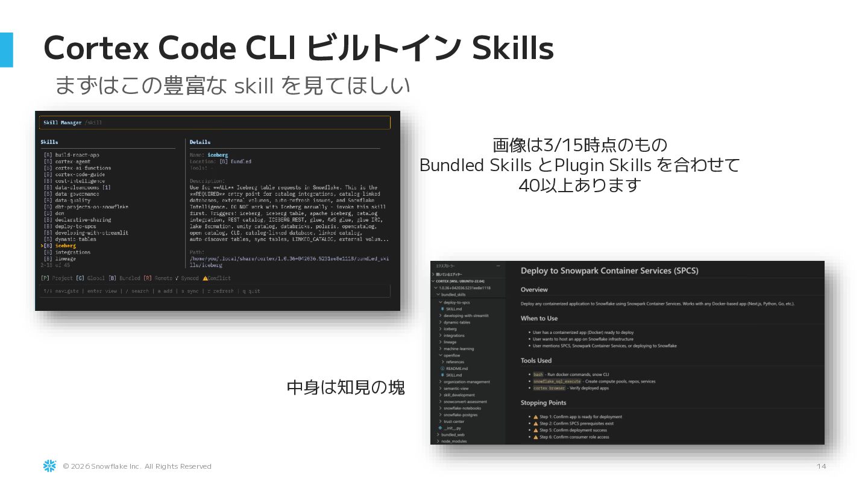
Task: Click the [P] Project legend entry
Action: tap(57, 278)
